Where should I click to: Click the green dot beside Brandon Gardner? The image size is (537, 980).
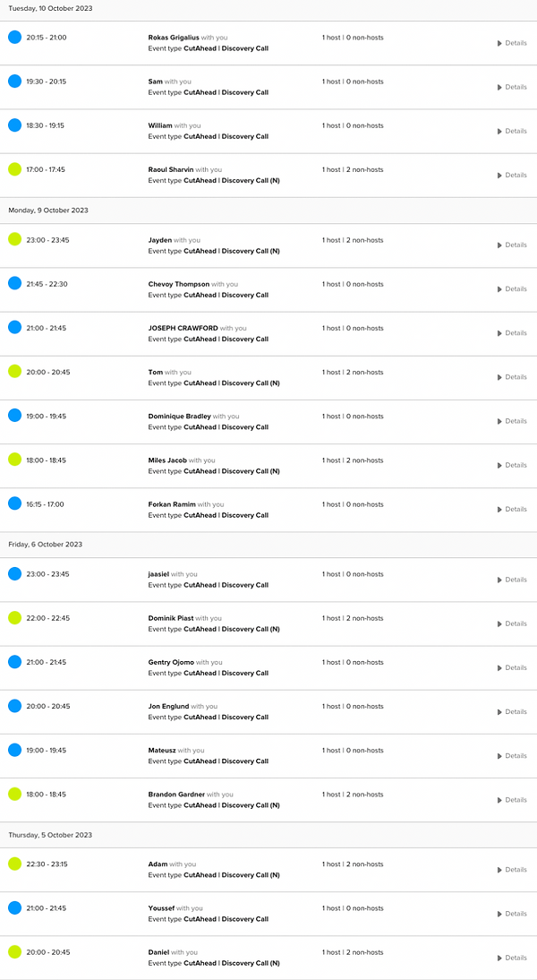click(13, 794)
